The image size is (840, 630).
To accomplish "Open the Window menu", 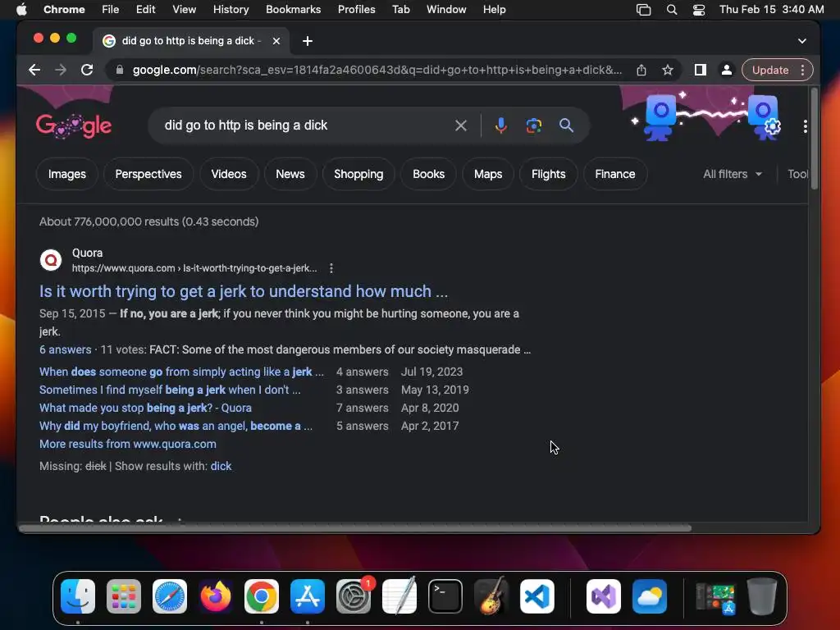I will 446,10.
